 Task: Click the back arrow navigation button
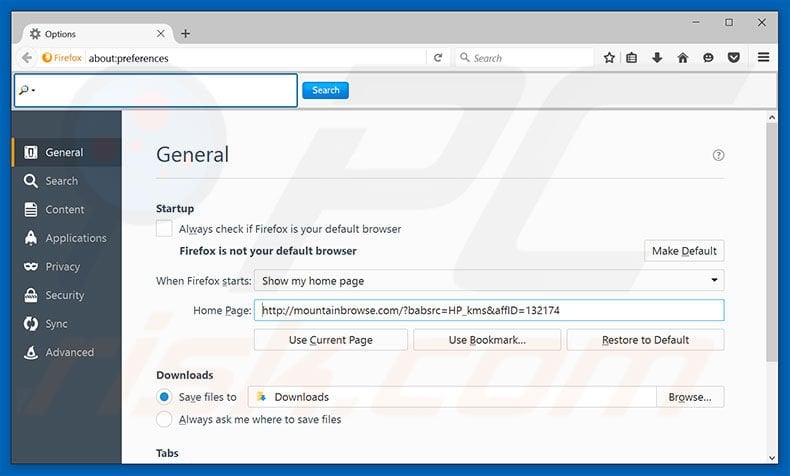click(x=27, y=58)
